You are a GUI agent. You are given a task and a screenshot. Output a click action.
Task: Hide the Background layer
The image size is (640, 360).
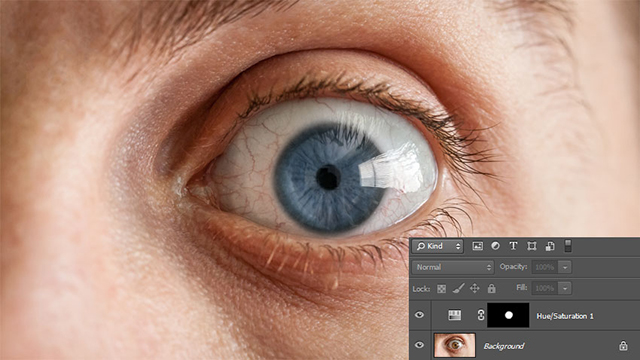pyautogui.click(x=419, y=345)
